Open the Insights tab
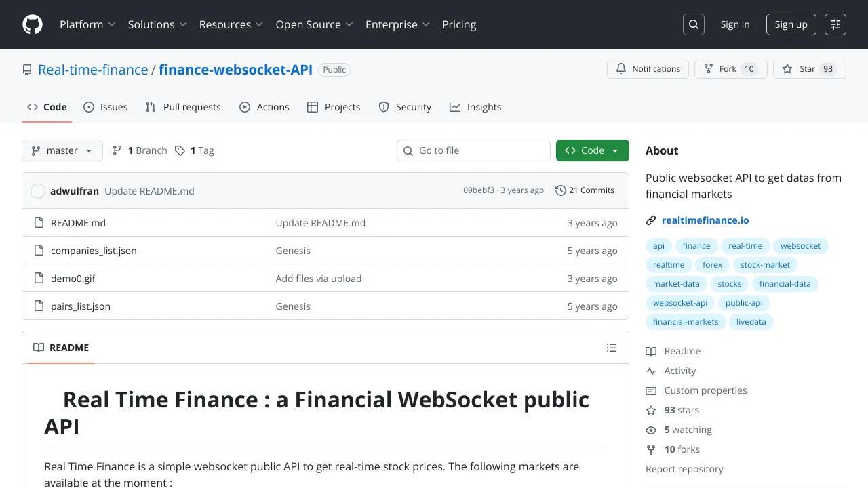Viewport: 868px width, 488px height. coord(475,107)
